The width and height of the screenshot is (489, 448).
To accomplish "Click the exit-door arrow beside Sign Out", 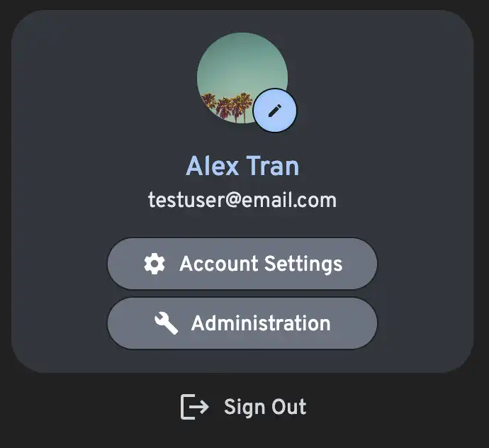I will coord(195,406).
